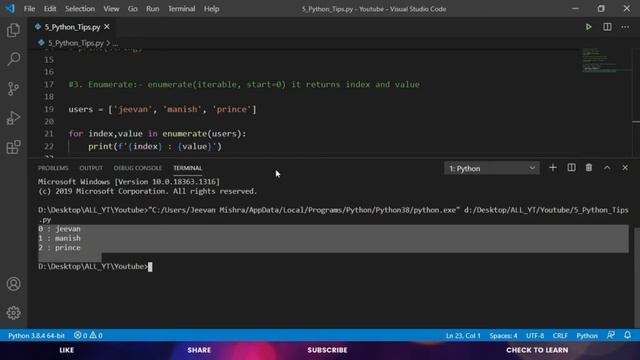Open the Go menu
This screenshot has height=360, width=640.
(x=133, y=9)
